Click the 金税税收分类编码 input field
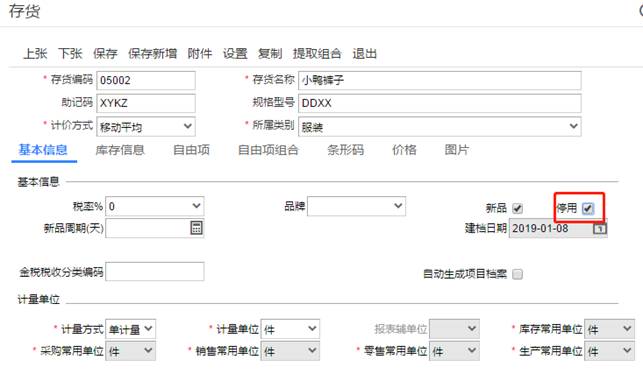 (155, 271)
